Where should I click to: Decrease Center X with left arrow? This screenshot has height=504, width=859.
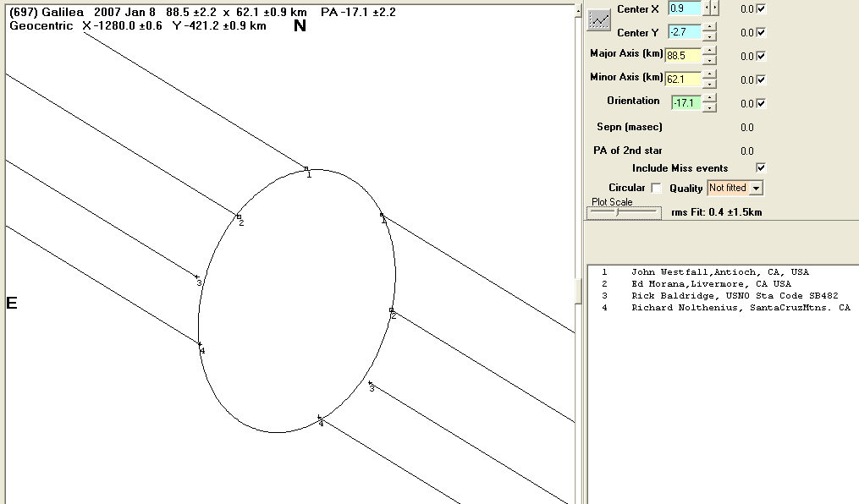(x=707, y=8)
